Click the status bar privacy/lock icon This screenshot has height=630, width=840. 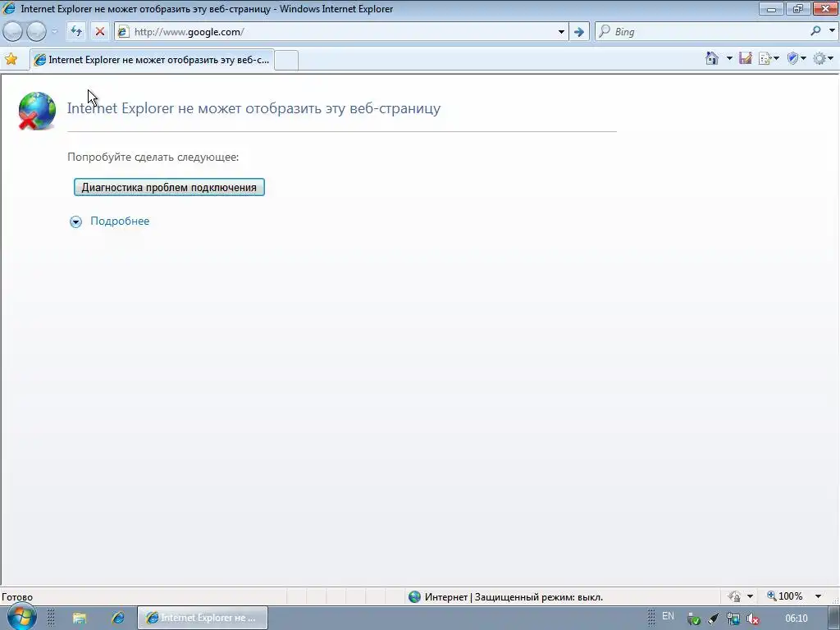734,596
